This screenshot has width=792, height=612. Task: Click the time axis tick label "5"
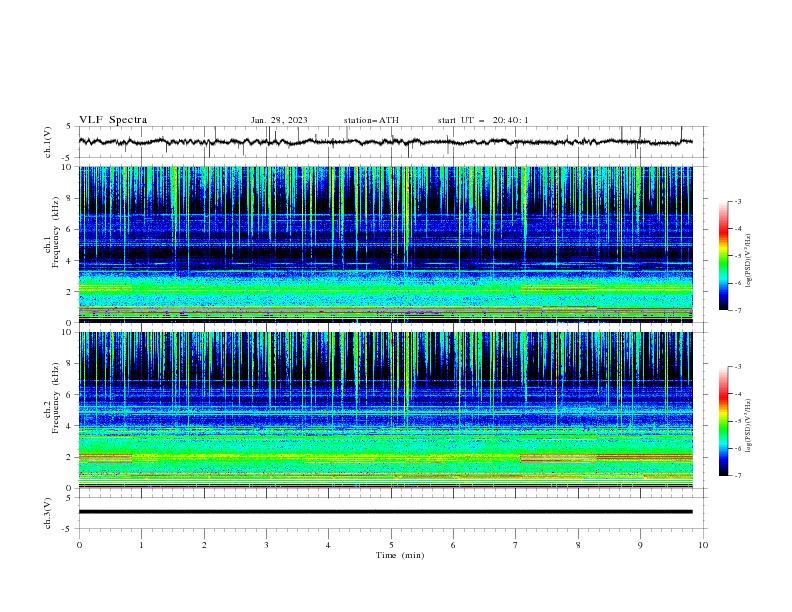coord(391,545)
